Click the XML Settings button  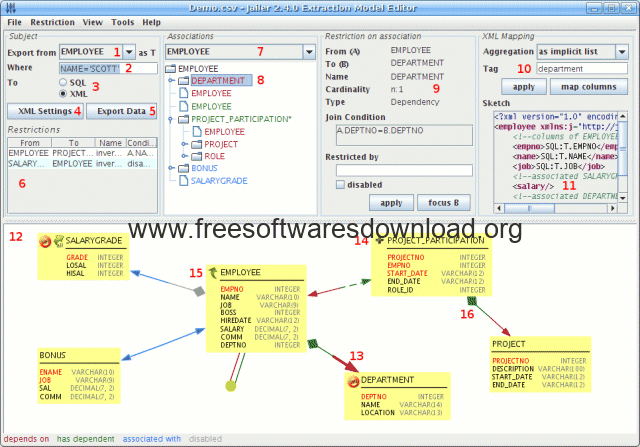point(45,111)
